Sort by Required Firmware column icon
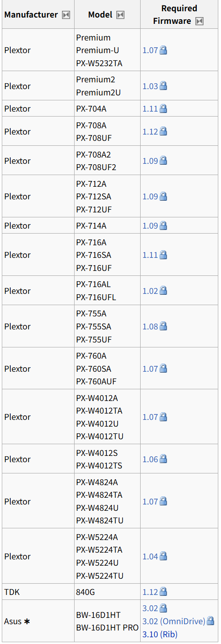The height and width of the screenshot is (644, 221). (199, 21)
